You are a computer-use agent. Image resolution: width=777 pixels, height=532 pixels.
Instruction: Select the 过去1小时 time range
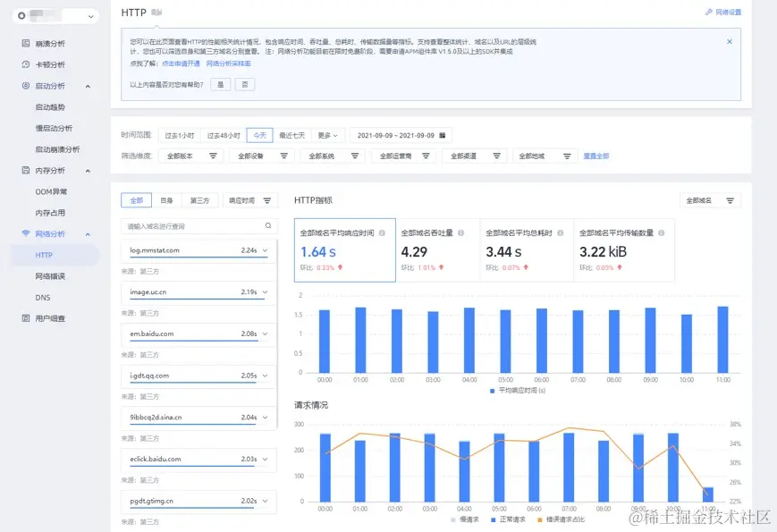[x=180, y=135]
